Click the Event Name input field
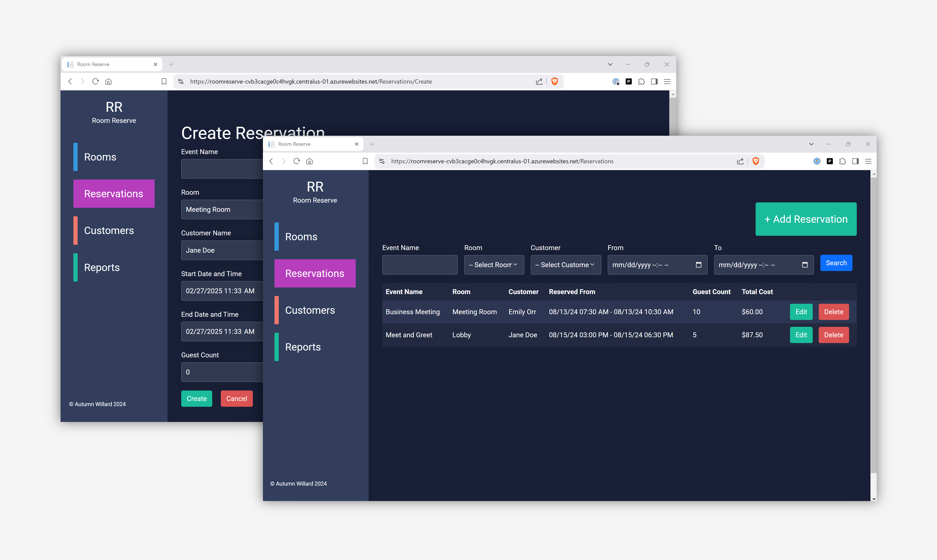 420,265
